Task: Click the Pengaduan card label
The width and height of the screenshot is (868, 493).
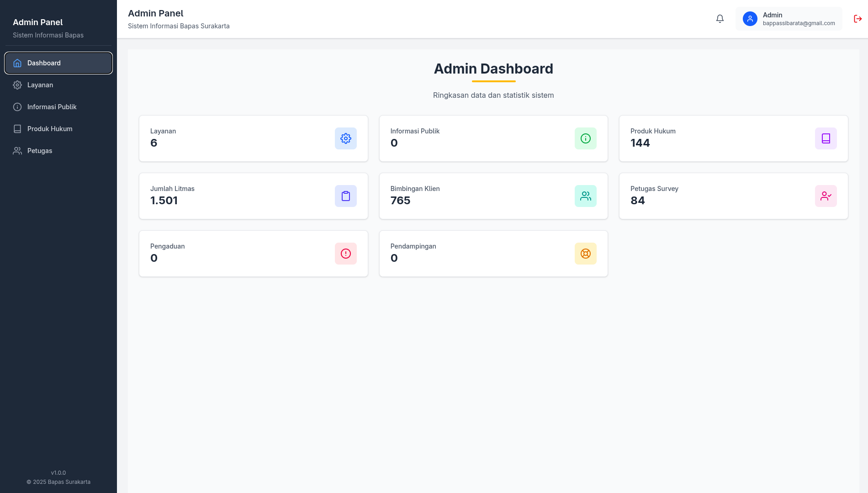Action: click(168, 246)
